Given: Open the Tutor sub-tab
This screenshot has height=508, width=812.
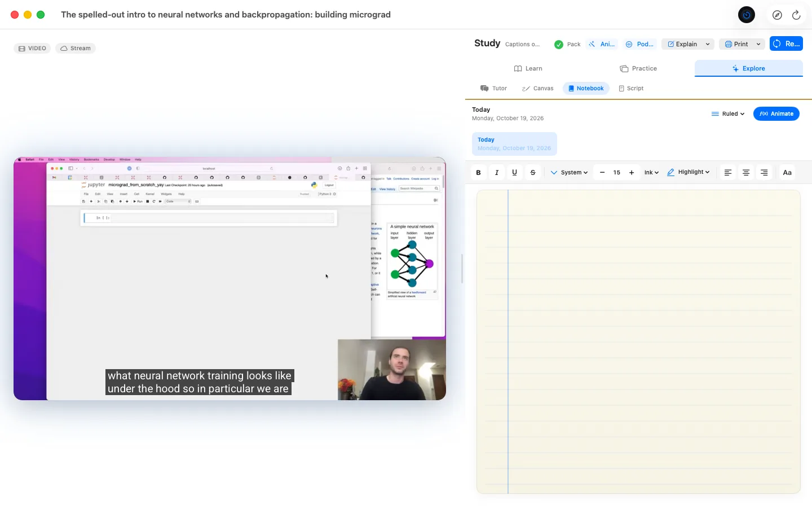Looking at the screenshot, I should coord(493,89).
